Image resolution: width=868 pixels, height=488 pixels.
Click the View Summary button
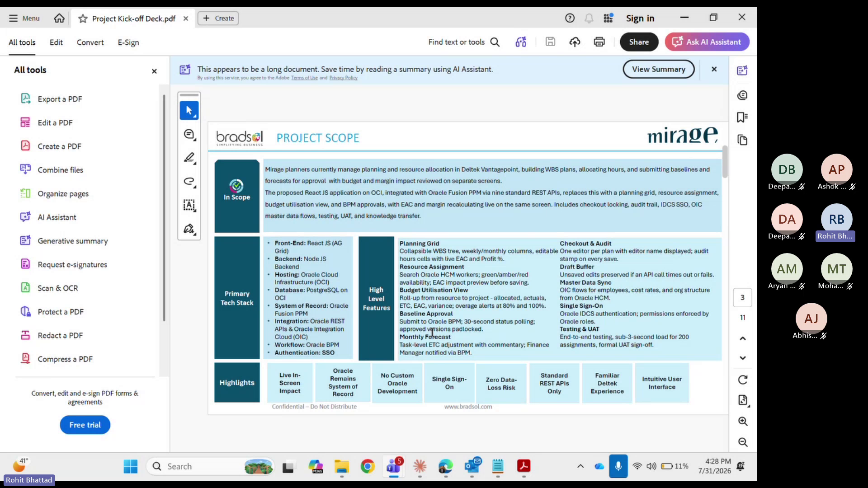(658, 69)
